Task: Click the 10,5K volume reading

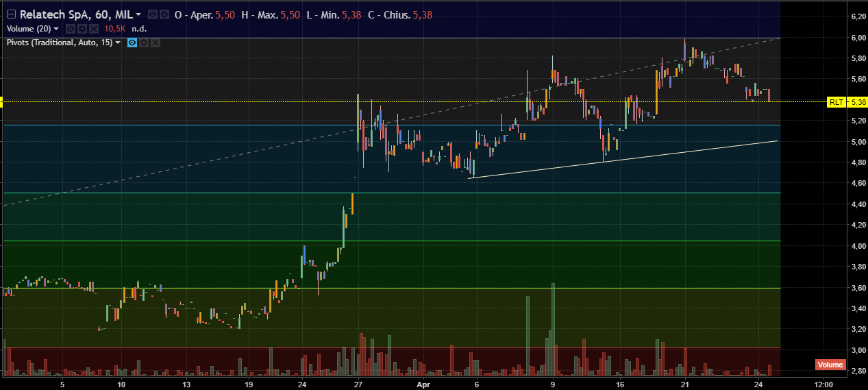Action: pyautogui.click(x=114, y=29)
